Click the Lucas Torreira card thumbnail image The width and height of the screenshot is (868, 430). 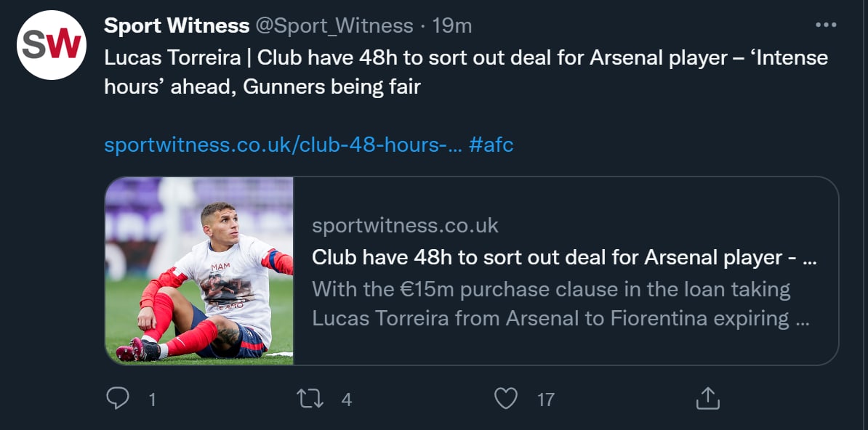point(199,270)
